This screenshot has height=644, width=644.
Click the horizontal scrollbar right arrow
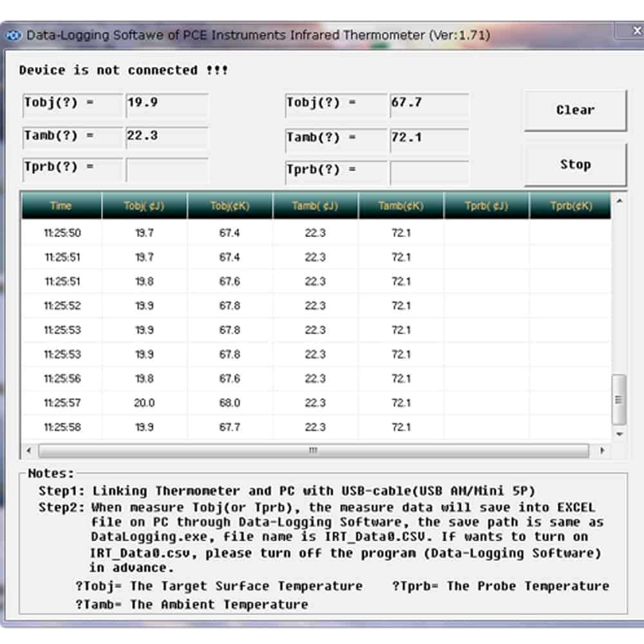pos(602,450)
